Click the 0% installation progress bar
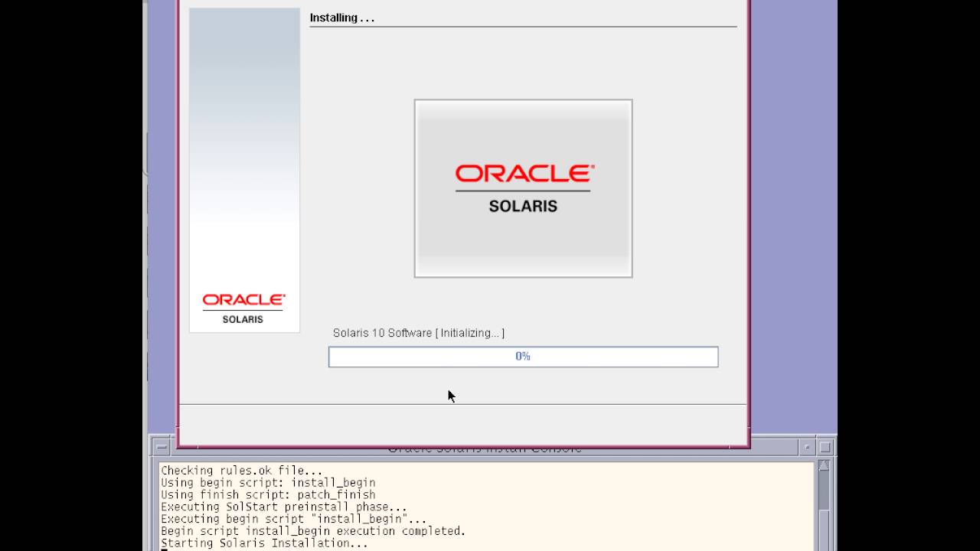 tap(523, 357)
